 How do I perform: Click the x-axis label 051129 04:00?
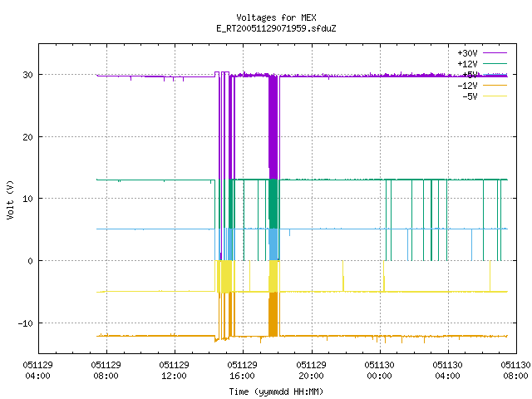(37, 370)
